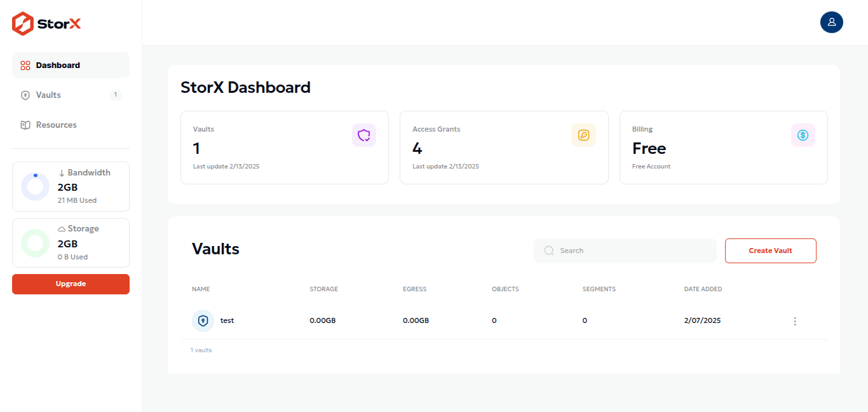Click the '0 B Used' storage text

tap(72, 257)
